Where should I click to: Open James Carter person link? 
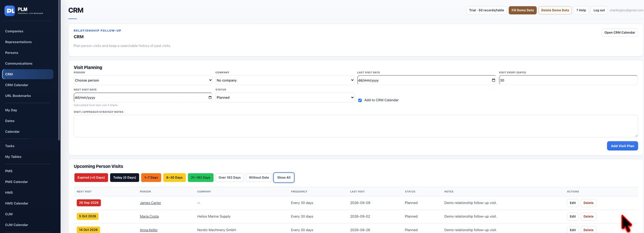[x=151, y=203]
